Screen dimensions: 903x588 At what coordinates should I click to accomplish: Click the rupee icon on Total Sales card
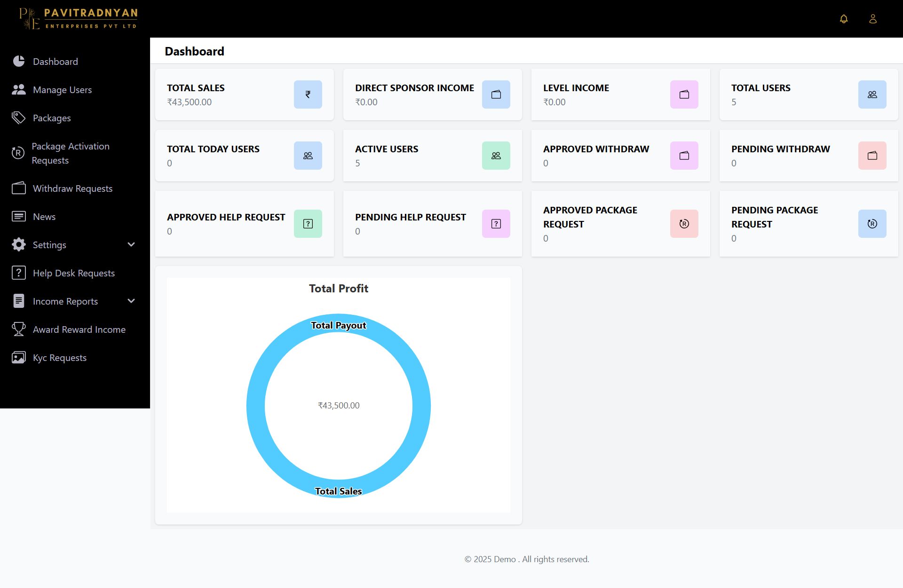pos(308,94)
